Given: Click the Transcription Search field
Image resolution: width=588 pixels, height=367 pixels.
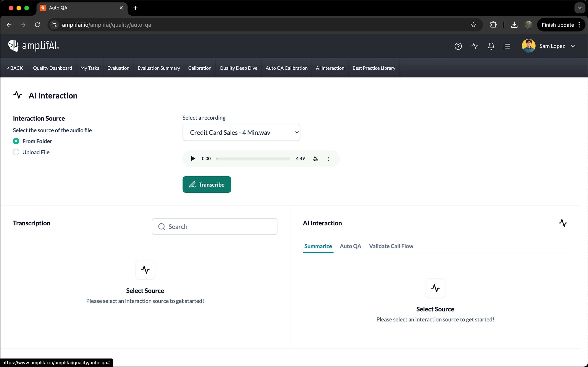Looking at the screenshot, I should [215, 226].
